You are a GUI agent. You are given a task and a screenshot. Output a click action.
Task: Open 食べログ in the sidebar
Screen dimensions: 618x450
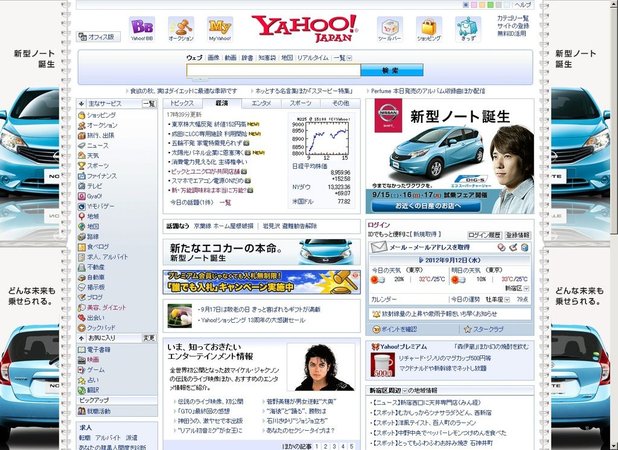[93, 247]
